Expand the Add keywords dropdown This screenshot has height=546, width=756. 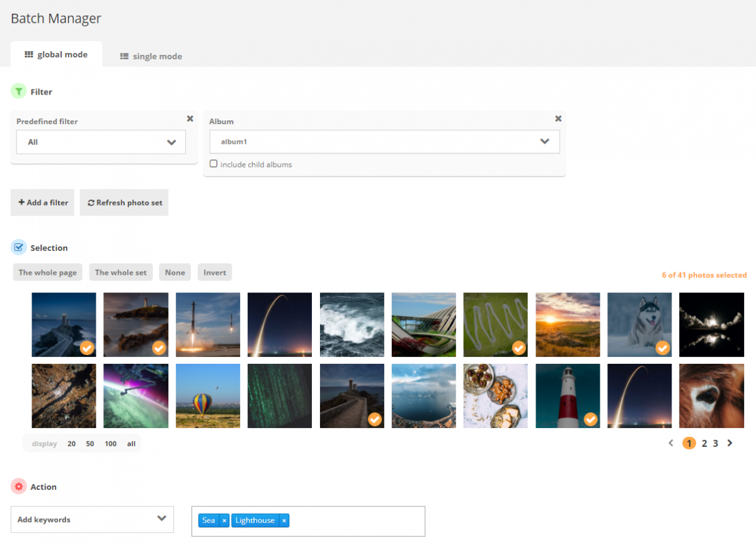coord(92,519)
